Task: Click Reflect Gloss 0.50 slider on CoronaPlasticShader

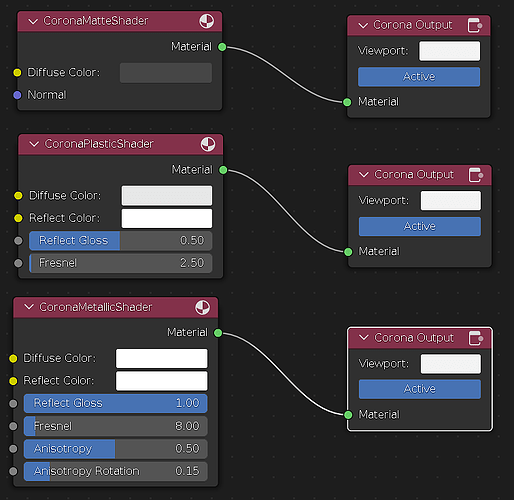Action: pos(121,241)
